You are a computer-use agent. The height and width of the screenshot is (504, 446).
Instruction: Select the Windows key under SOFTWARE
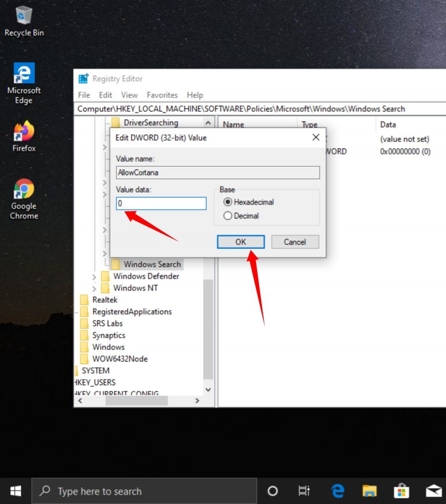(108, 347)
